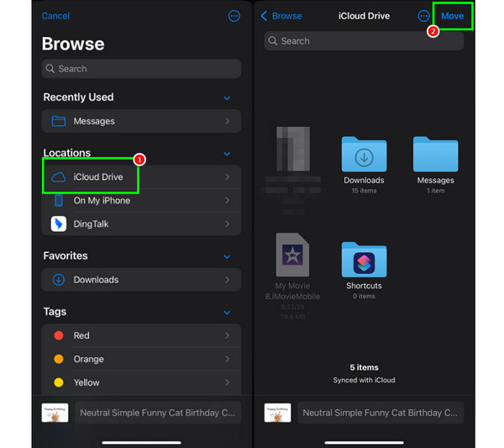This screenshot has width=504, height=448.
Task: Click the chevron on the Orange tag row
Action: click(x=228, y=359)
